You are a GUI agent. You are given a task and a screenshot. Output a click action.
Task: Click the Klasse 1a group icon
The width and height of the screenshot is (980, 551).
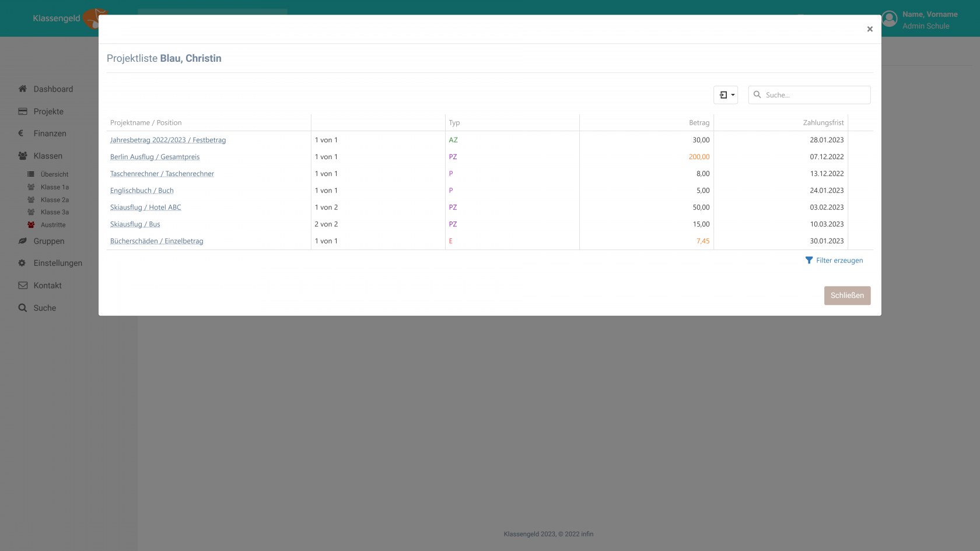tap(31, 187)
